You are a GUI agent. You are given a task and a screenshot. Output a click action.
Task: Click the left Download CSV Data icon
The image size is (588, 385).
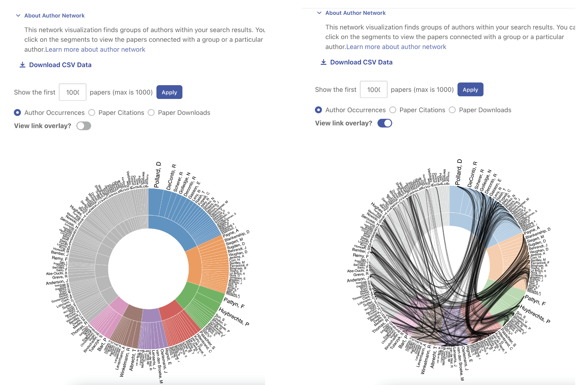tap(23, 65)
